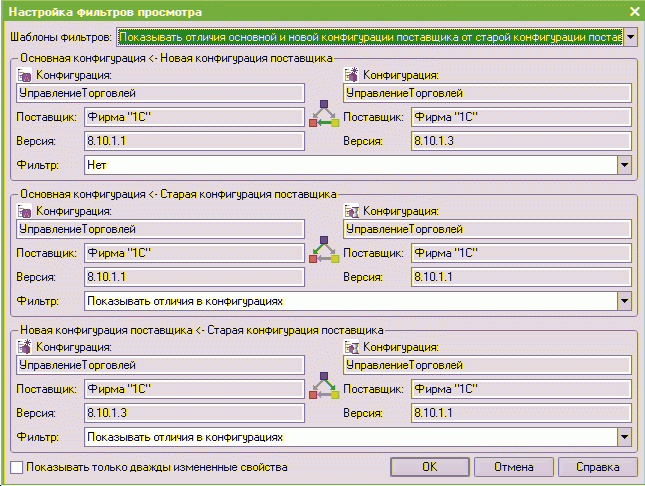645x486 pixels.
Task: Open the 'Фильтр' dropdown arrow showing 'Нет'
Action: coord(624,165)
